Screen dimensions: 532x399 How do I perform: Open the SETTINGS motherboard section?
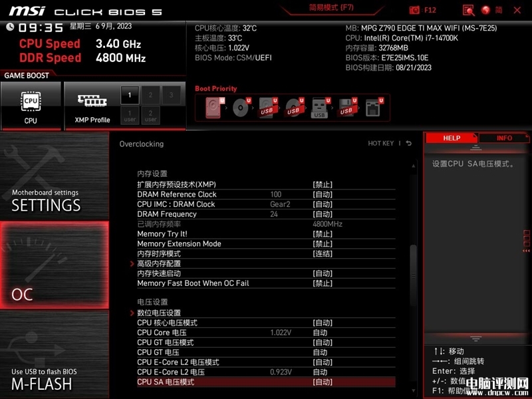point(55,176)
